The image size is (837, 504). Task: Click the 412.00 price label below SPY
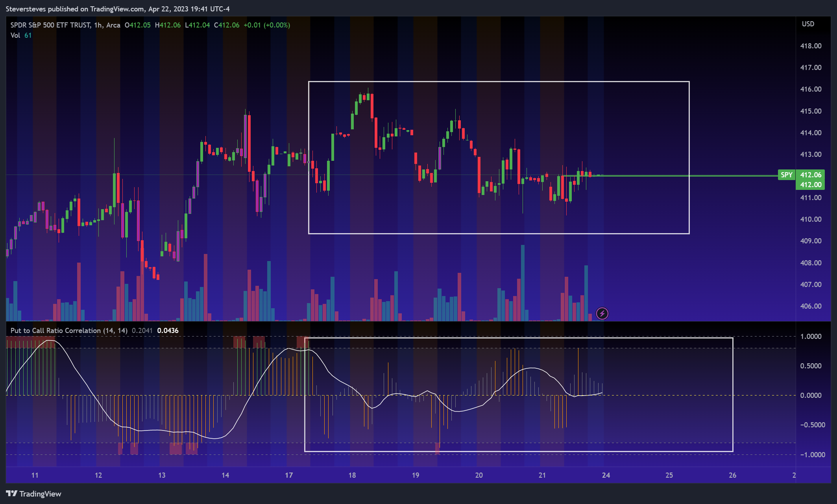pyautogui.click(x=811, y=185)
